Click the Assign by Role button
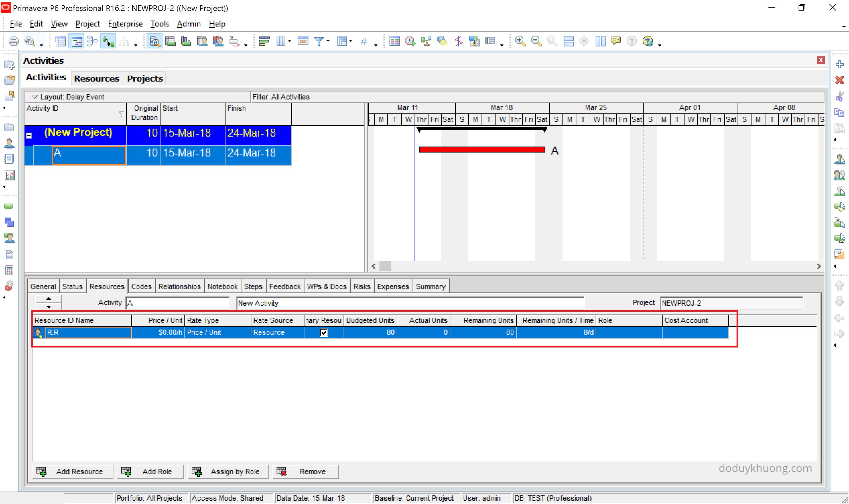Viewport: 849px width, 504px height. 228,471
